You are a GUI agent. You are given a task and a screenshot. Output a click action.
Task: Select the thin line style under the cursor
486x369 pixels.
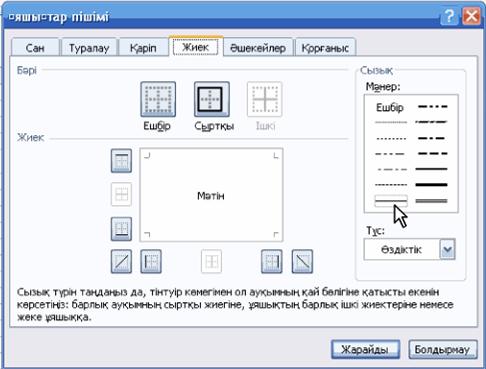pos(391,201)
